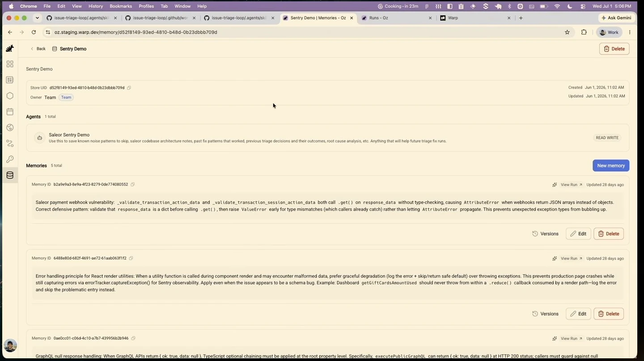644x361 pixels.
Task: Click the Ask Gemini button
Action: (616, 18)
